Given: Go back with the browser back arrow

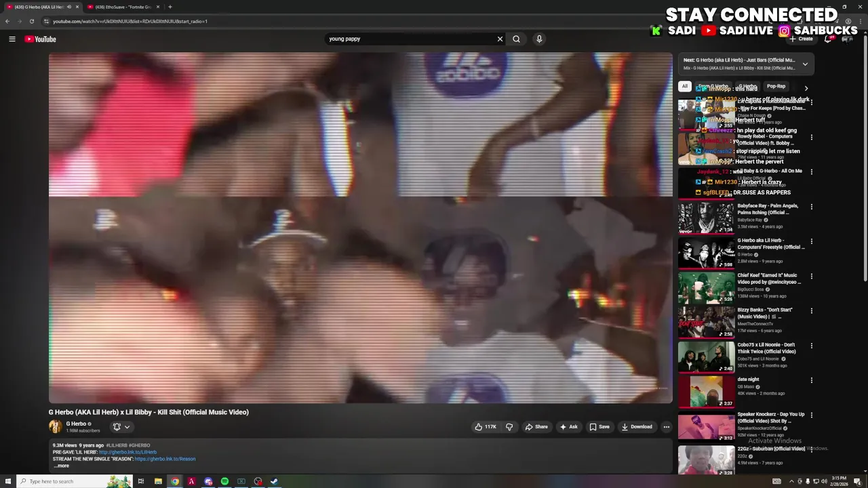Looking at the screenshot, I should (7, 21).
